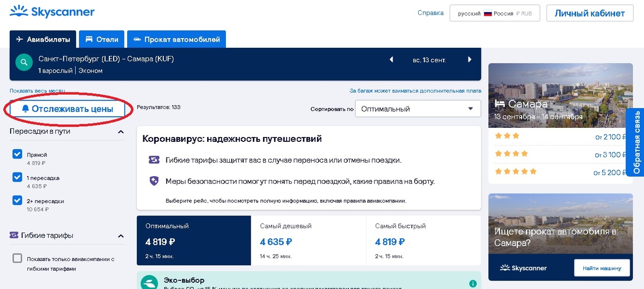Click the route Санкт-Петербург – Самара search field

click(106, 59)
